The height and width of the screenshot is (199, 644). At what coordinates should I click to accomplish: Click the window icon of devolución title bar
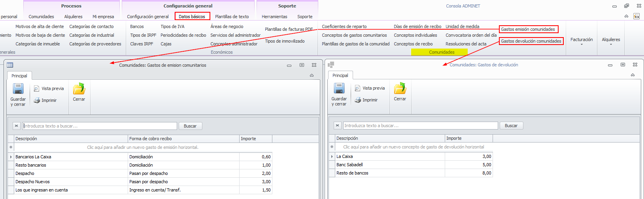click(331, 65)
